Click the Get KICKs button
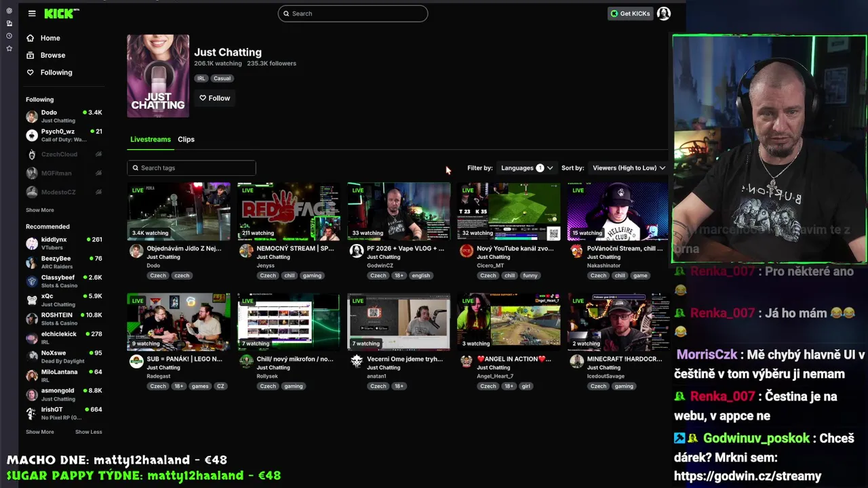868x488 pixels. click(x=630, y=14)
